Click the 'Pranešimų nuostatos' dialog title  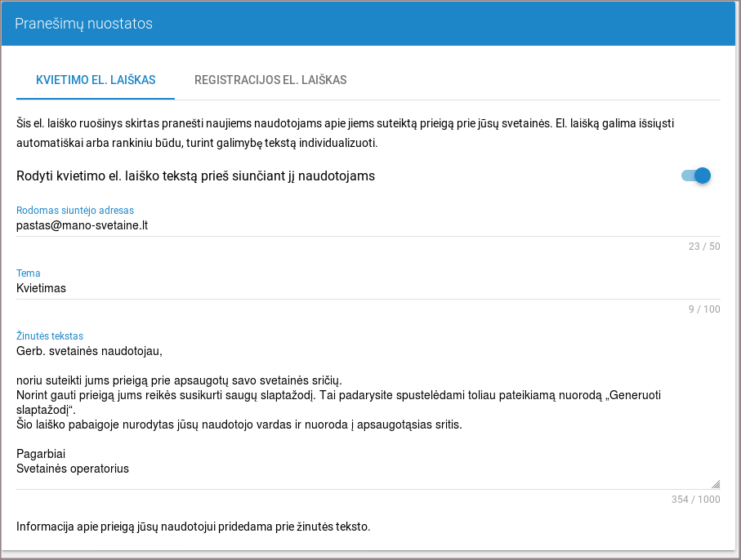point(83,24)
